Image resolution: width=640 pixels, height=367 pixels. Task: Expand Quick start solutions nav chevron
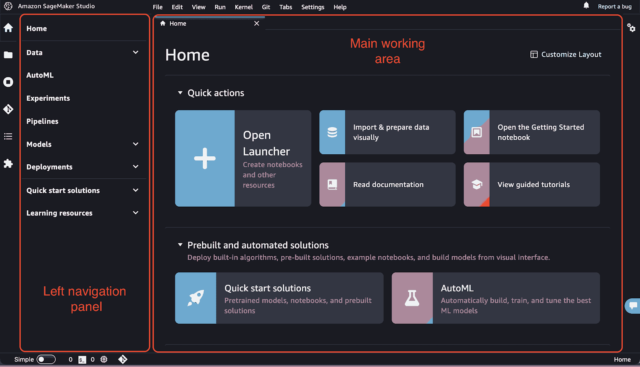(136, 190)
